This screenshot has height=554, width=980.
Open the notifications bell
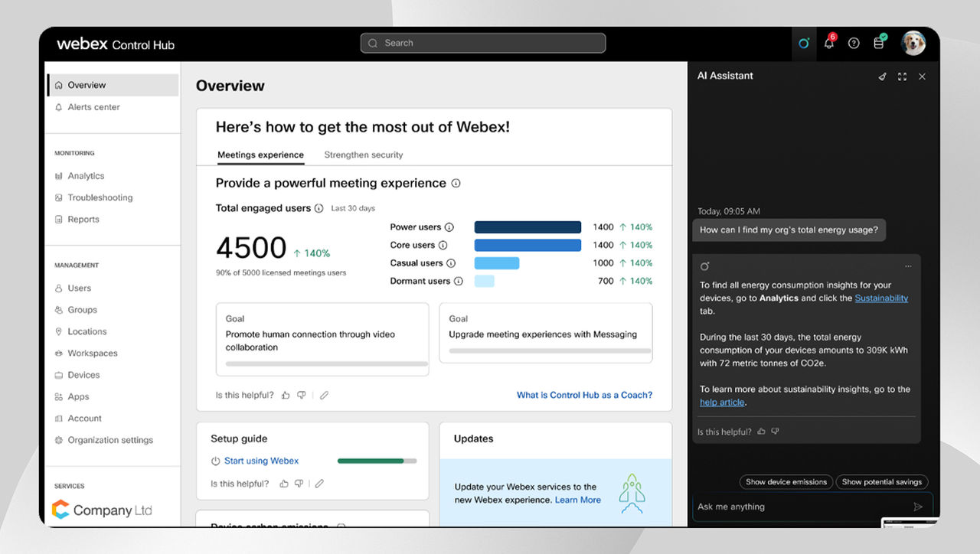(x=828, y=44)
